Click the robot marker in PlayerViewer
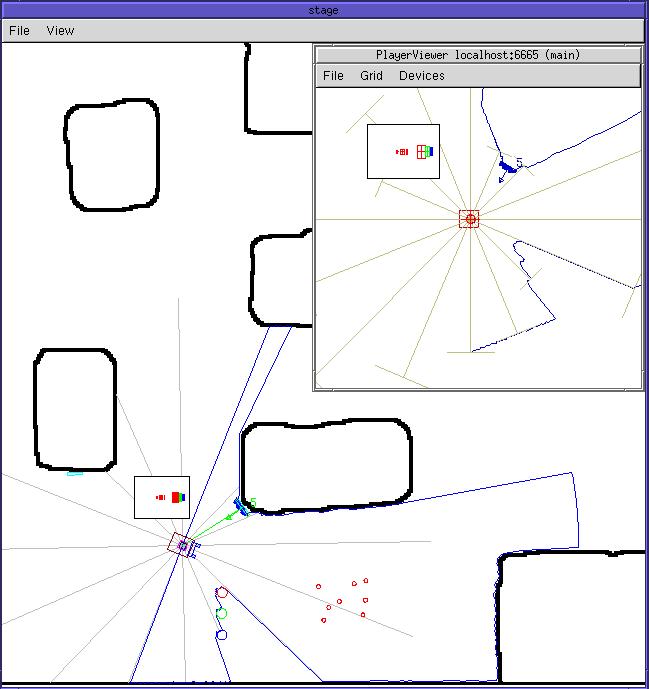Screen dimensions: 649x689 coord(469,218)
